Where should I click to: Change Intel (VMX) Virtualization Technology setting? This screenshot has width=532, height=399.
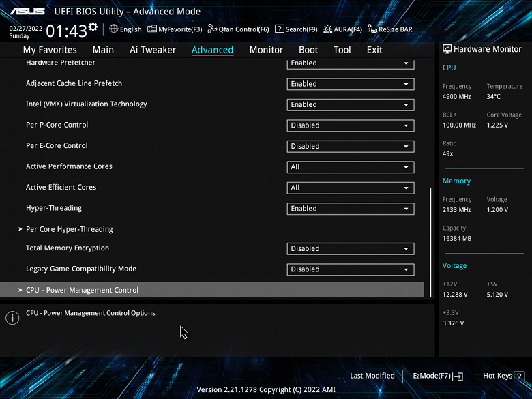point(351,105)
